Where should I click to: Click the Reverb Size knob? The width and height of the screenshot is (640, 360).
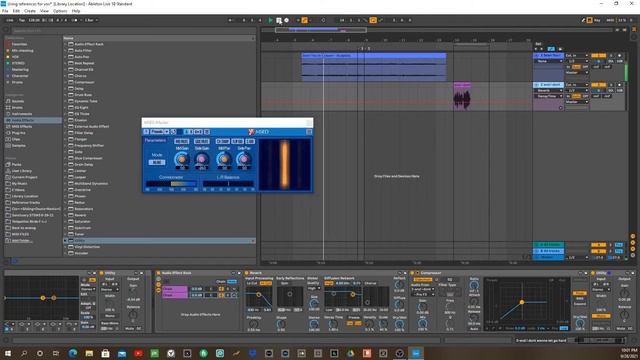click(314, 304)
